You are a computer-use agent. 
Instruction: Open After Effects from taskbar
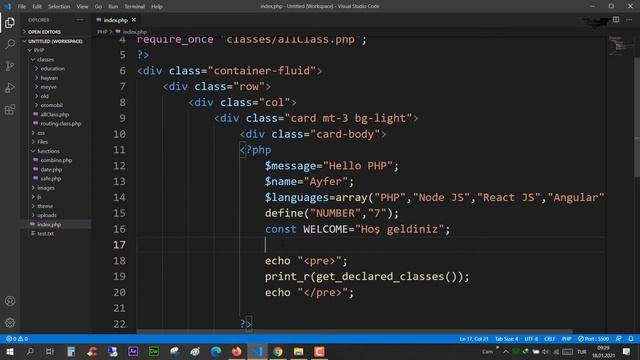[x=133, y=351]
